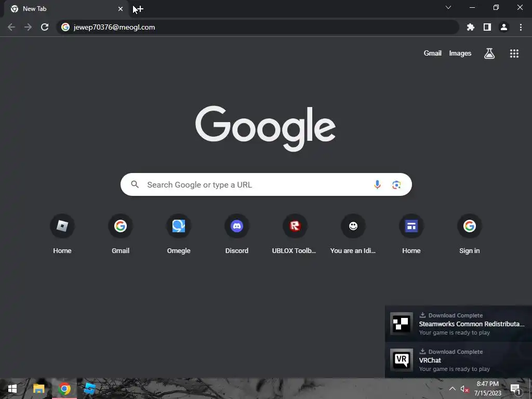Open the Images link
Viewport: 532px width, 399px height.
coord(460,54)
